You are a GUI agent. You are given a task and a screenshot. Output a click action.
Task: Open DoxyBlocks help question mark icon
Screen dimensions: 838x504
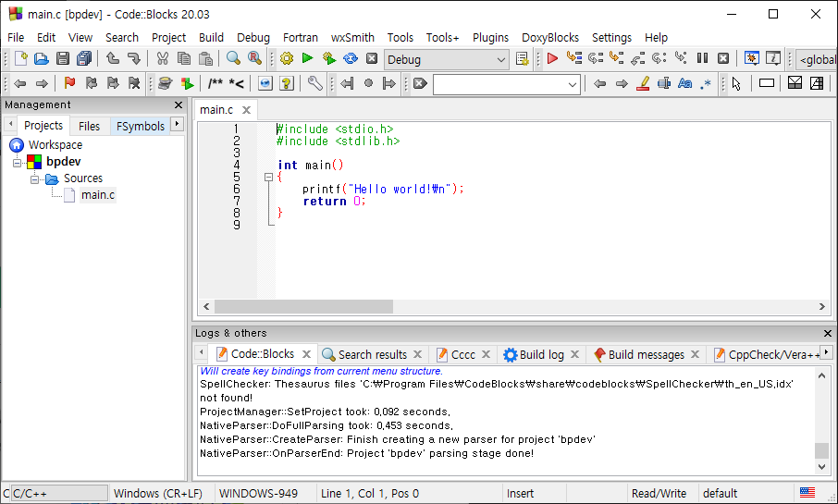pos(287,83)
